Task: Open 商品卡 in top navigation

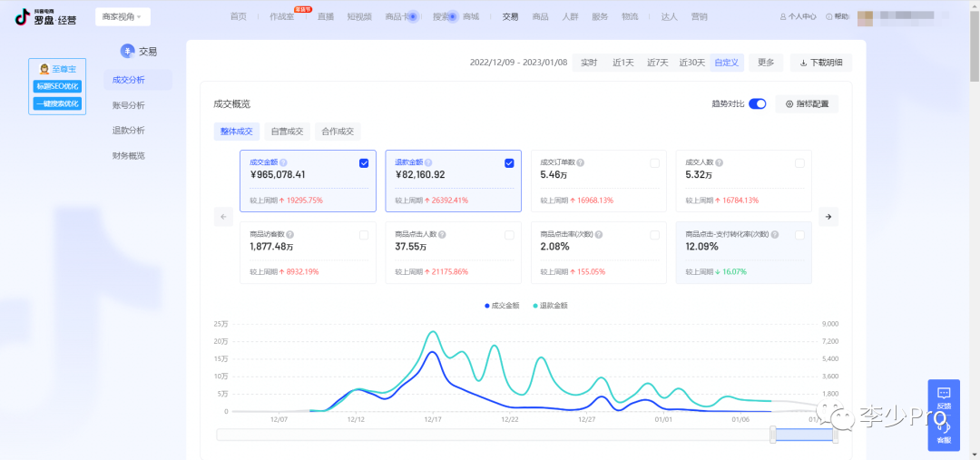Action: coord(398,17)
